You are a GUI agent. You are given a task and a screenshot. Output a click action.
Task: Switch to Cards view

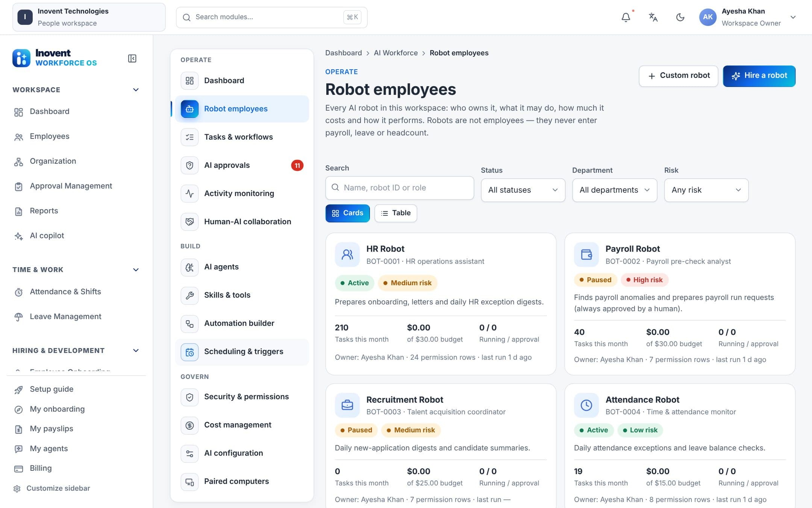(347, 213)
